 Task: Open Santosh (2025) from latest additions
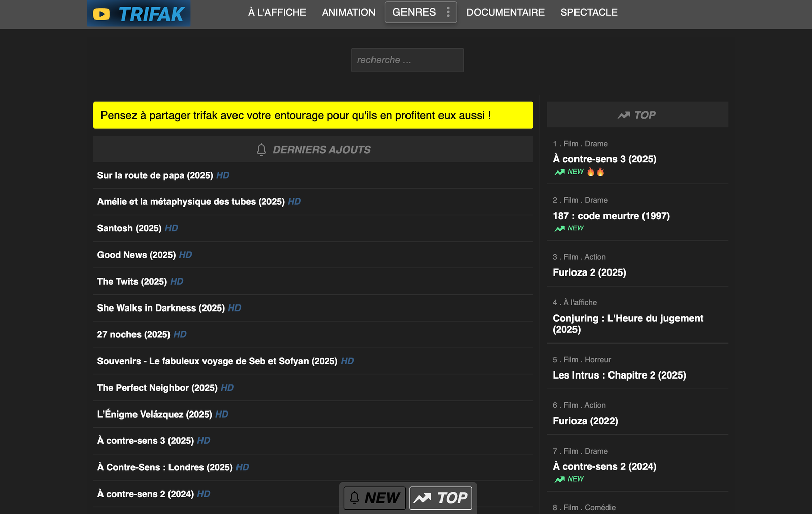[129, 228]
